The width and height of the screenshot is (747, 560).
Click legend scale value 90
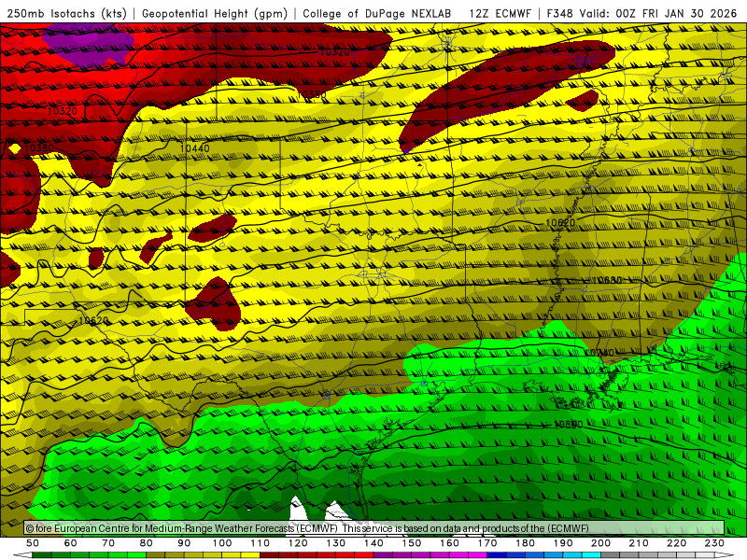184,543
